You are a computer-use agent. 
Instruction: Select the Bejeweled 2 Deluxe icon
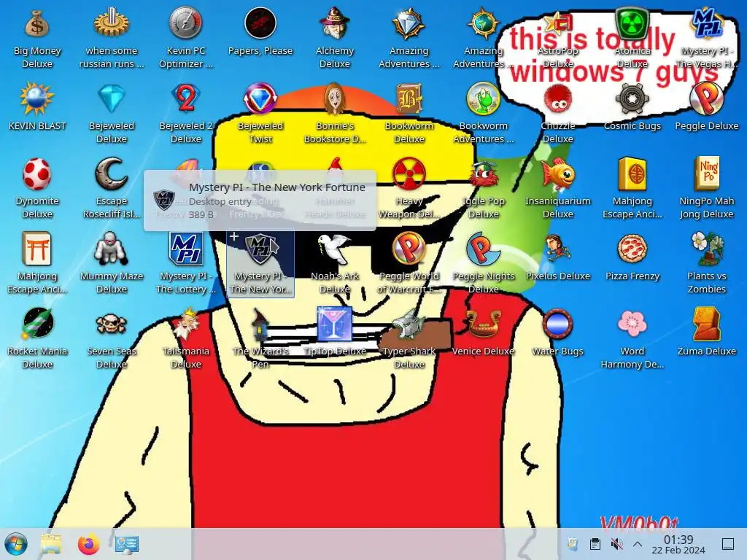[x=186, y=98]
